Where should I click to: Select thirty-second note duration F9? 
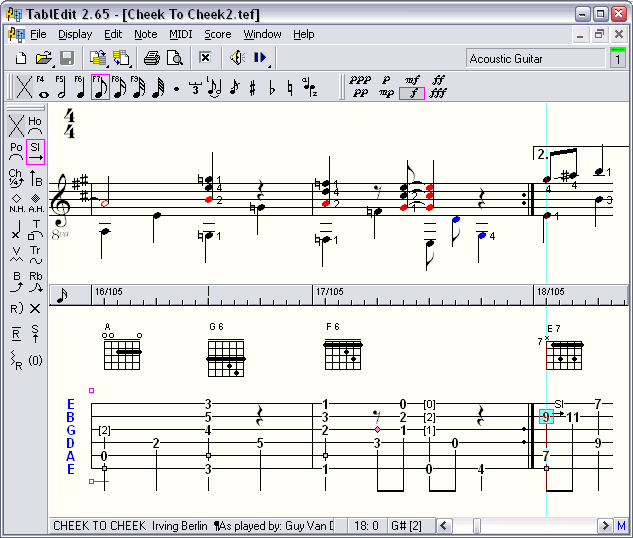[138, 87]
